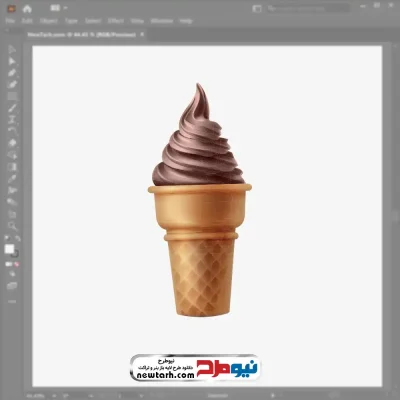This screenshot has height=400, width=400.
Task: Select the Rectangle shape tool
Action: tap(12, 96)
